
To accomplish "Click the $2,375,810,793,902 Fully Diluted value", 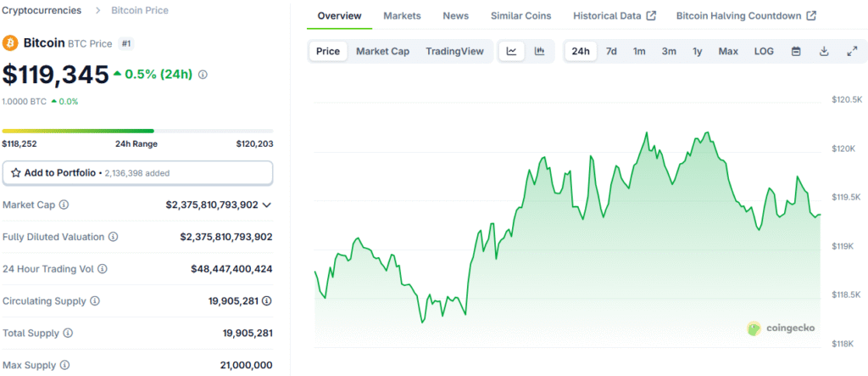I will [225, 237].
